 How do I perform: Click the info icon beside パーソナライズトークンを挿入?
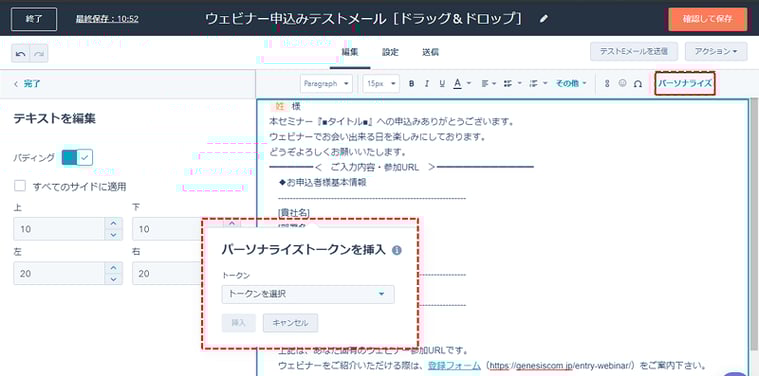(397, 250)
